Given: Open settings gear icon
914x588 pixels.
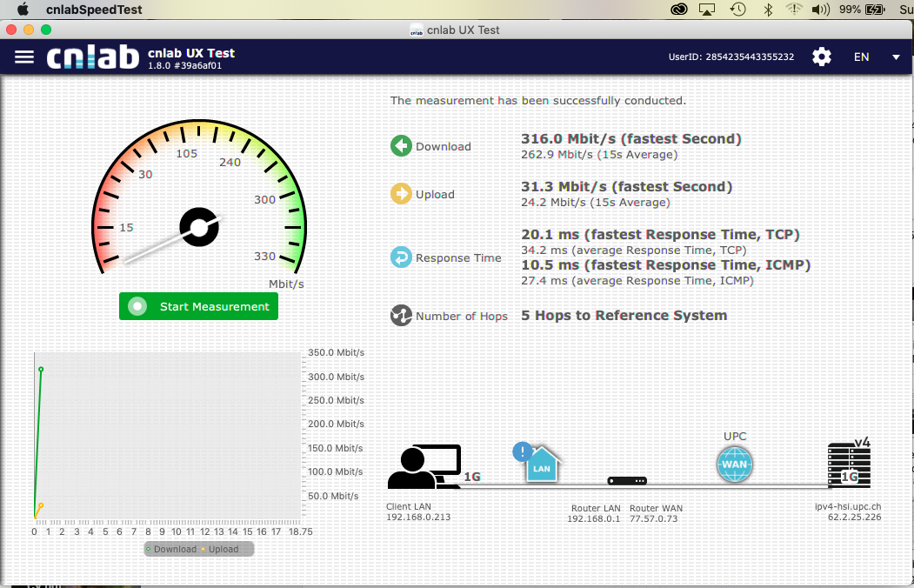Looking at the screenshot, I should 821,57.
